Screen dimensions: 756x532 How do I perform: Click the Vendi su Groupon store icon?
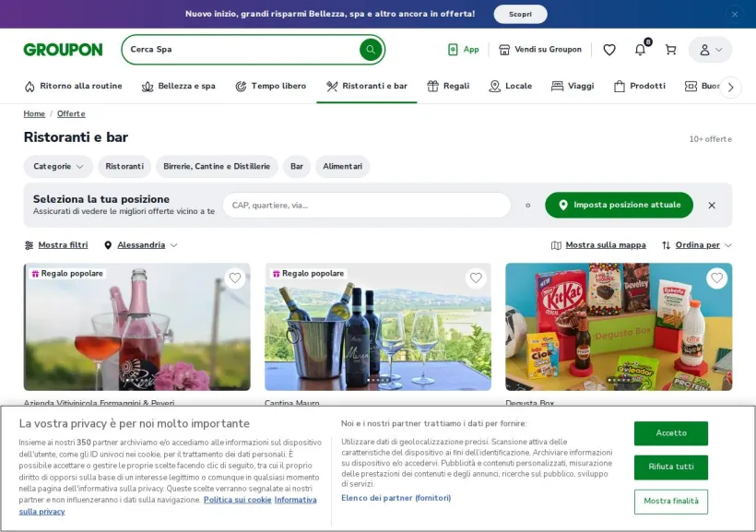click(504, 50)
